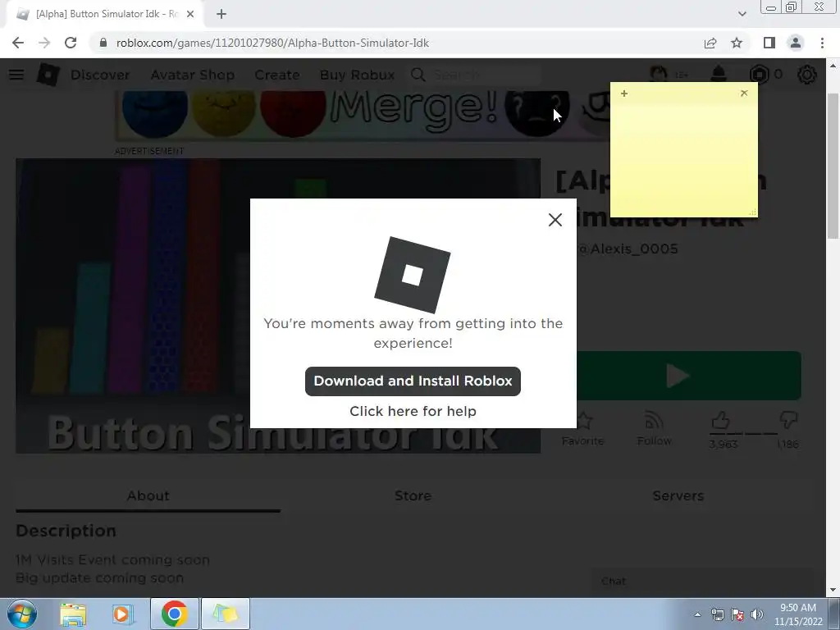The height and width of the screenshot is (630, 840).
Task: Open creator profile @Alexis_0005
Action: tap(628, 249)
